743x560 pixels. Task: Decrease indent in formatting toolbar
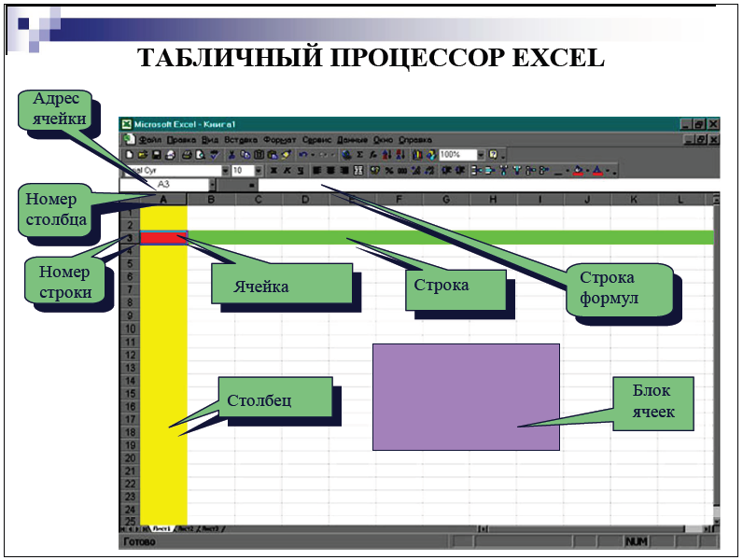click(x=446, y=170)
